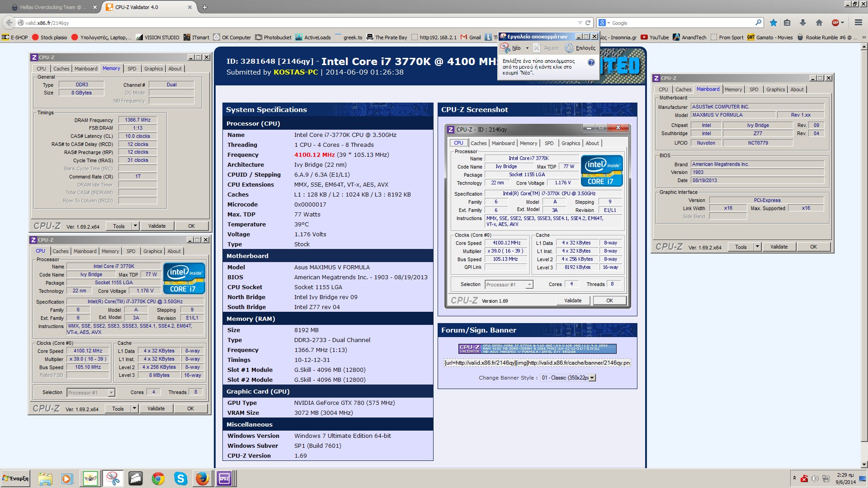
Task: Select Graphics tab in Mainboard CPU-Z window
Action: pyautogui.click(x=775, y=89)
